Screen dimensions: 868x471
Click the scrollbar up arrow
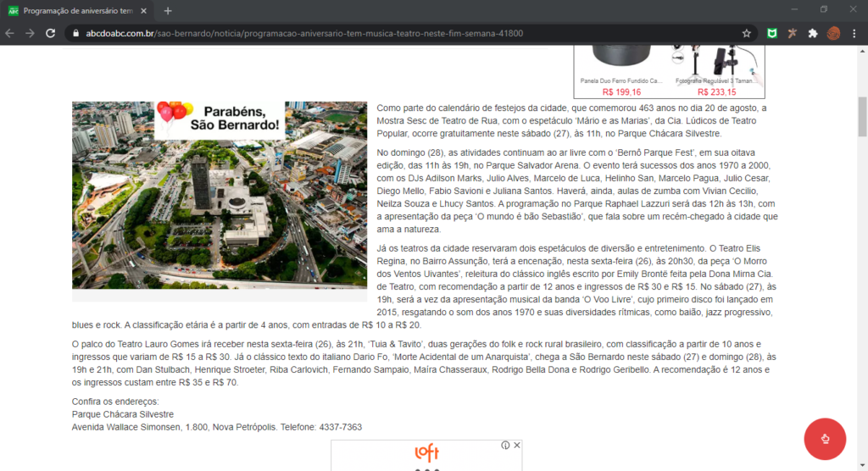pyautogui.click(x=862, y=51)
